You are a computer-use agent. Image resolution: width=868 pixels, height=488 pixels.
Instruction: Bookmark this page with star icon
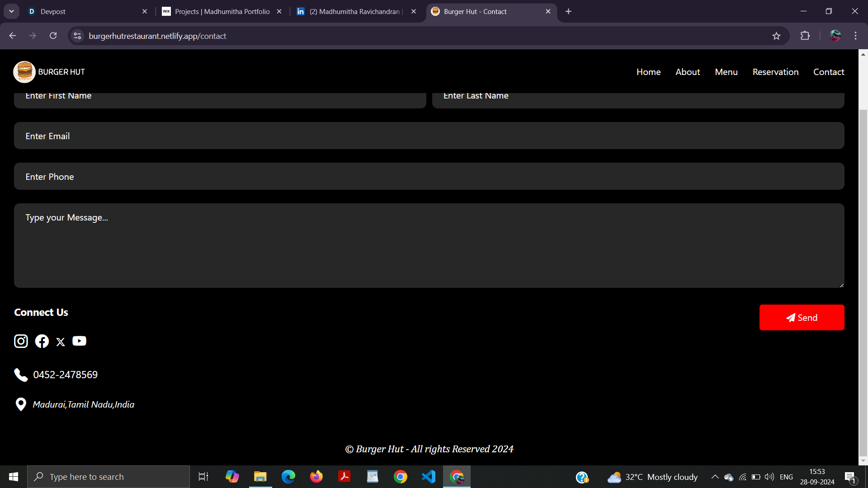(776, 36)
